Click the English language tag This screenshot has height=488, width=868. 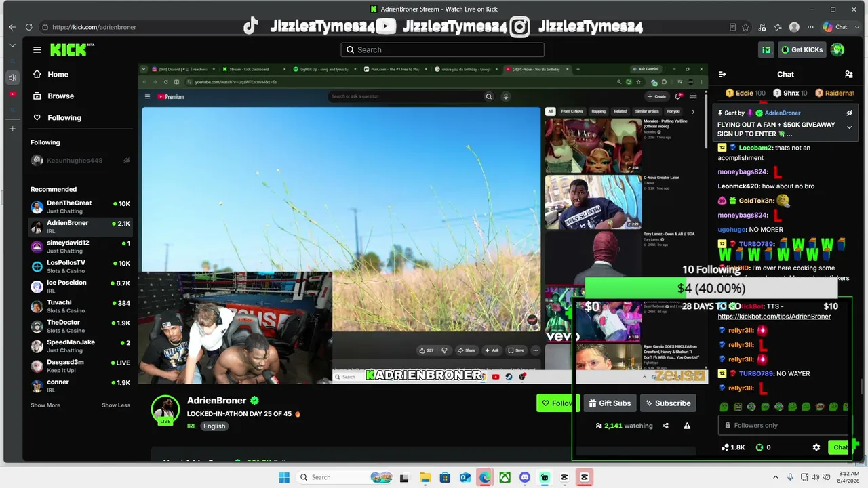pos(214,426)
